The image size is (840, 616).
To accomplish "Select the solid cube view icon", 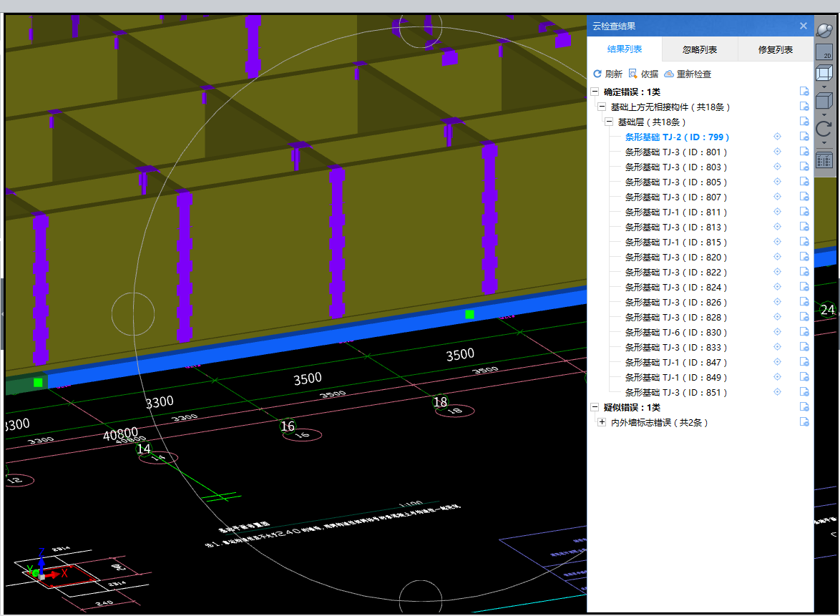I will pyautogui.click(x=824, y=102).
